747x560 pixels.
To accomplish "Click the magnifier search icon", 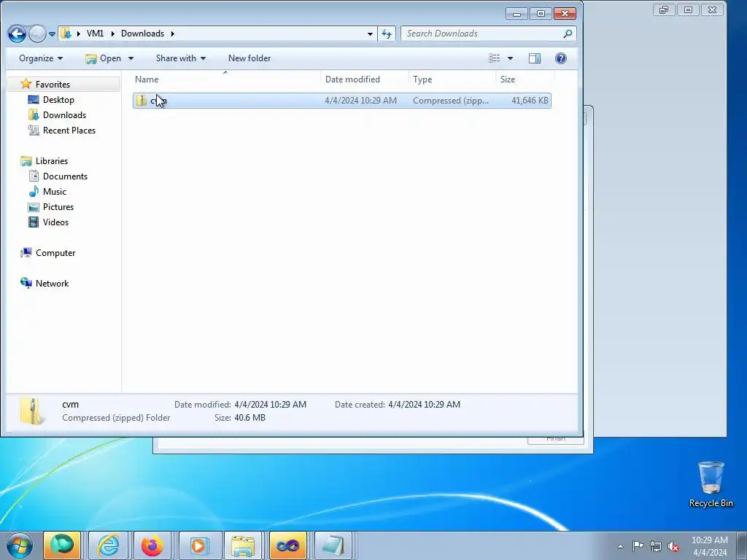I will tap(568, 34).
